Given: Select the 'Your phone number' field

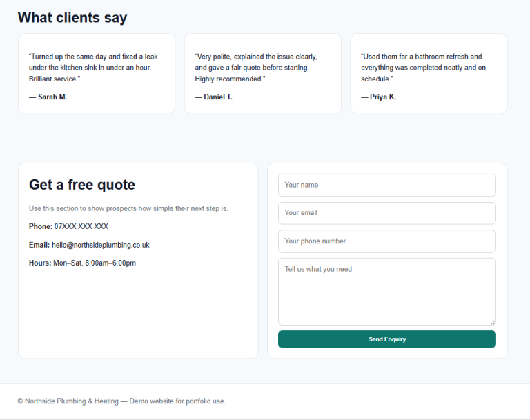Looking at the screenshot, I should click(386, 241).
